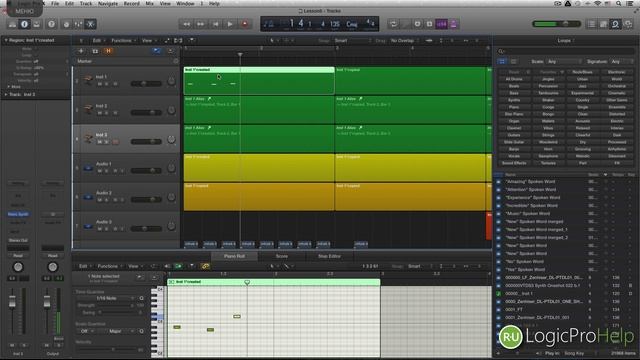Open the Snap Smart dropdown in tracks area
The height and width of the screenshot is (360, 640).
(x=353, y=40)
